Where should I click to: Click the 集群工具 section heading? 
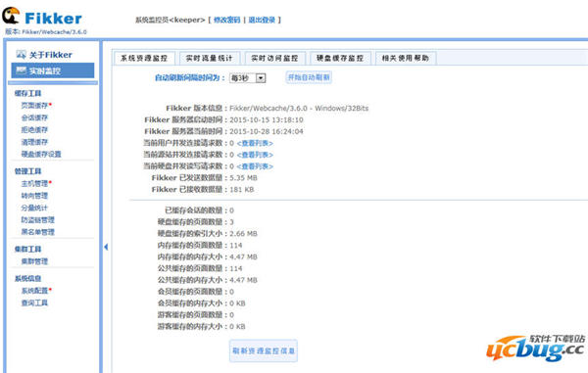(x=27, y=249)
